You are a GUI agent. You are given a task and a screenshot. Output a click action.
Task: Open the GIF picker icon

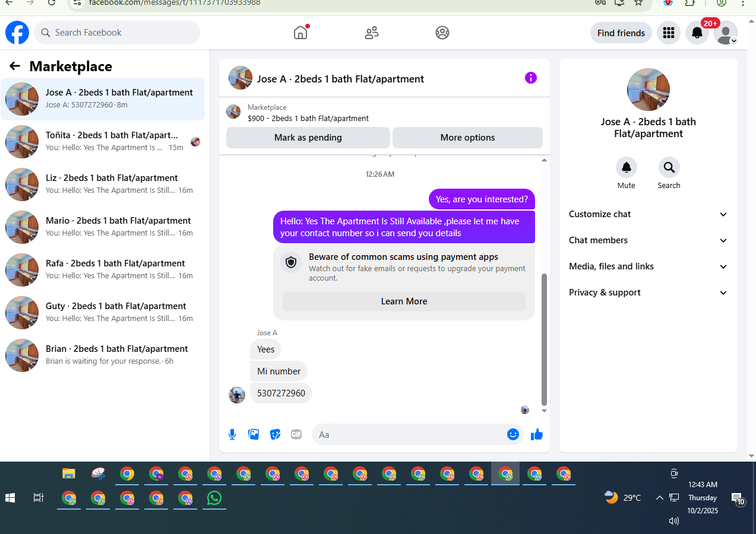(296, 434)
